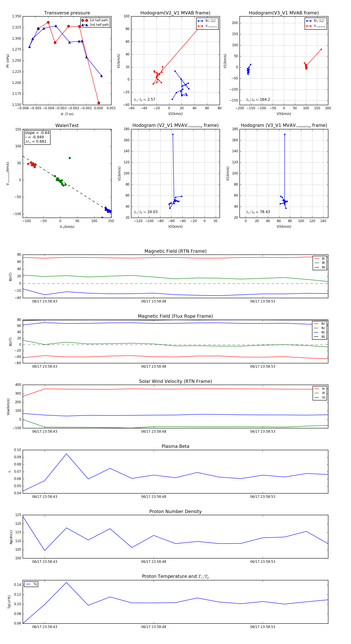
Task: Click the λ1/λ2 ≈ 24.03 annotation
Action: click(x=146, y=212)
